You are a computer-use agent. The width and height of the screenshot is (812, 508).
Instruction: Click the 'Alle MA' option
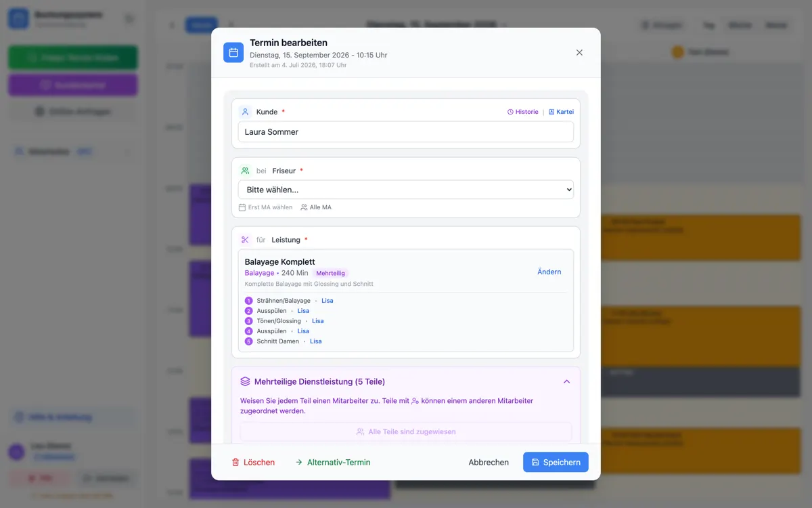tap(316, 207)
